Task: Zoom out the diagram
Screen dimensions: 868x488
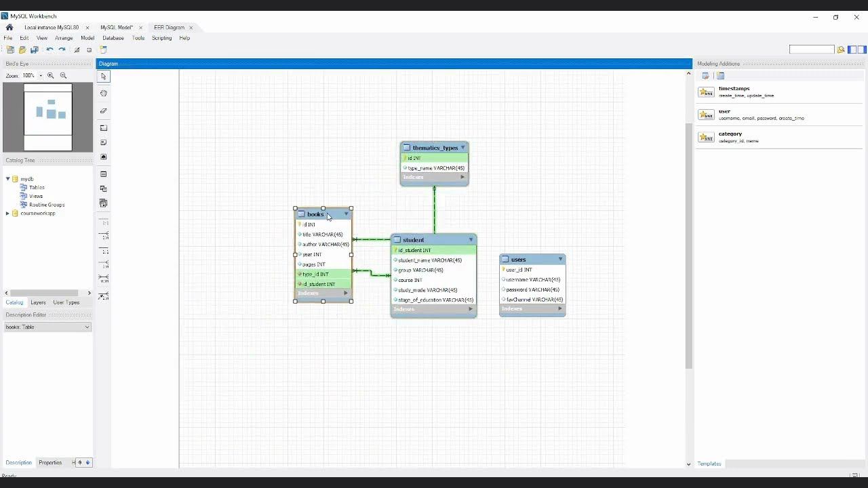Action: coord(63,76)
